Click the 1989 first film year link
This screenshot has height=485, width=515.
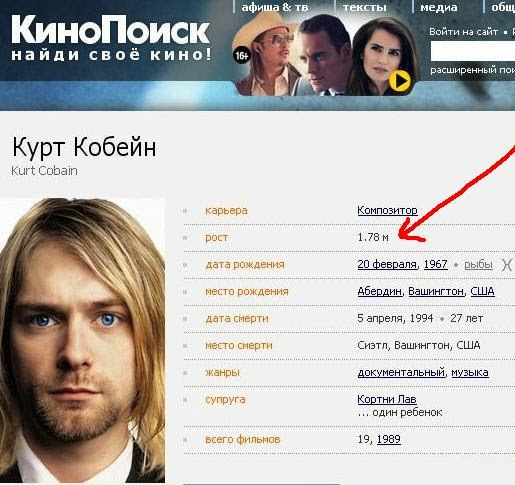(389, 439)
